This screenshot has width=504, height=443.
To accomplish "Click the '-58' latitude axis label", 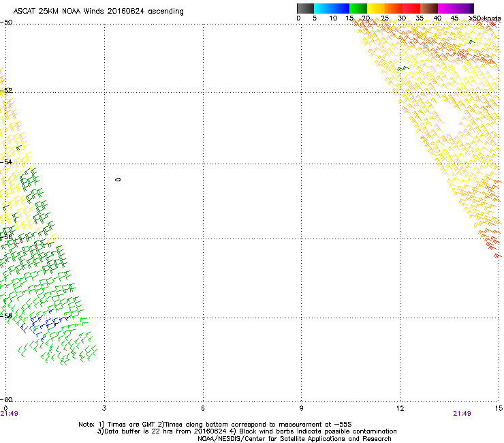I will click(6, 316).
